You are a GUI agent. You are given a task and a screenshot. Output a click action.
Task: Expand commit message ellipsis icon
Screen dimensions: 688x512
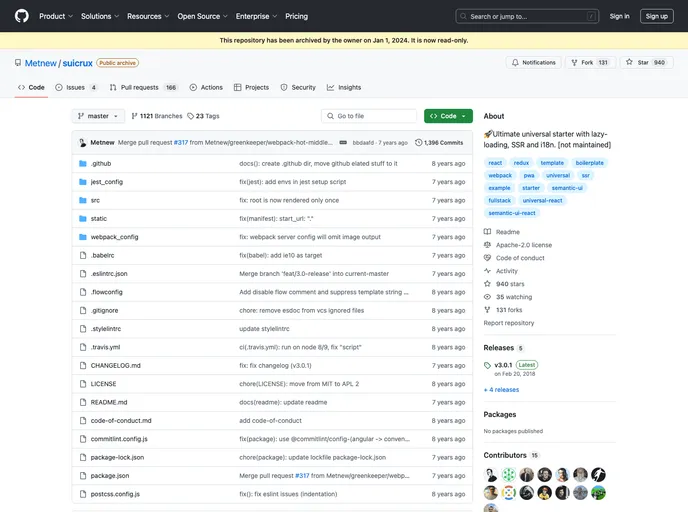pos(343,143)
